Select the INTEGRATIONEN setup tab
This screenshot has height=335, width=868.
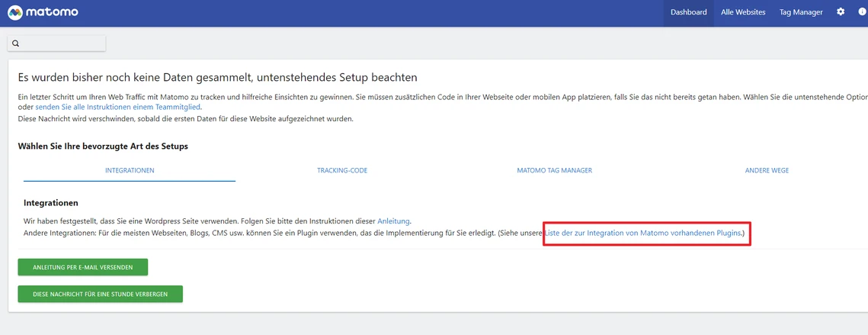130,170
